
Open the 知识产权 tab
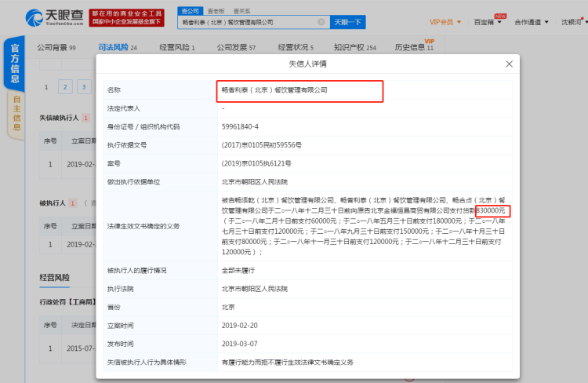point(354,47)
